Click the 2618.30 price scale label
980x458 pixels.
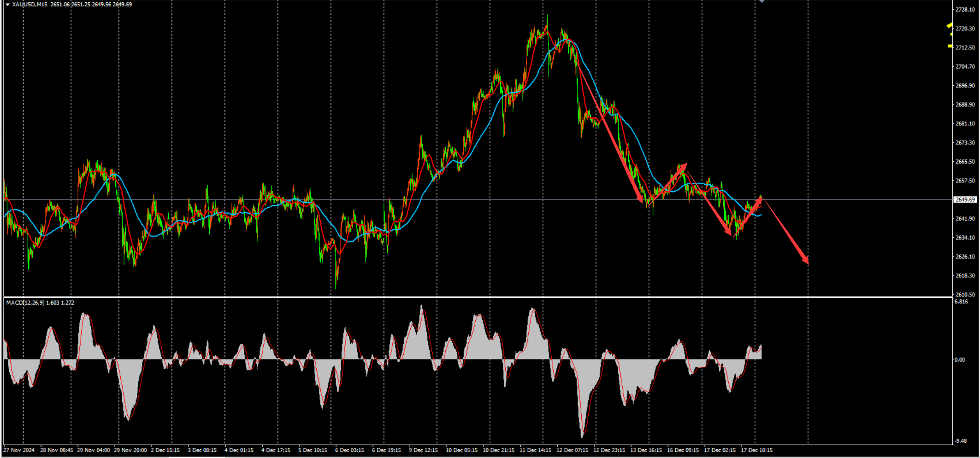965,276
